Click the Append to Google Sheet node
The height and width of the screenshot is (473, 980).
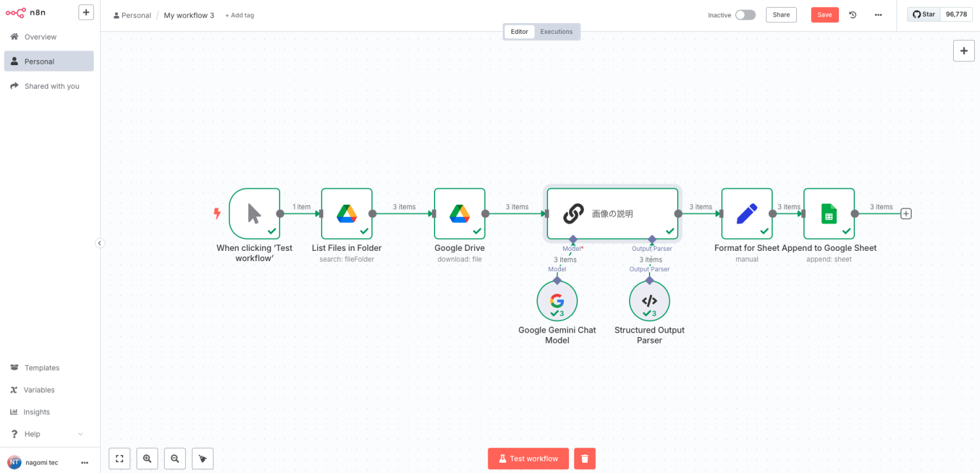point(828,214)
